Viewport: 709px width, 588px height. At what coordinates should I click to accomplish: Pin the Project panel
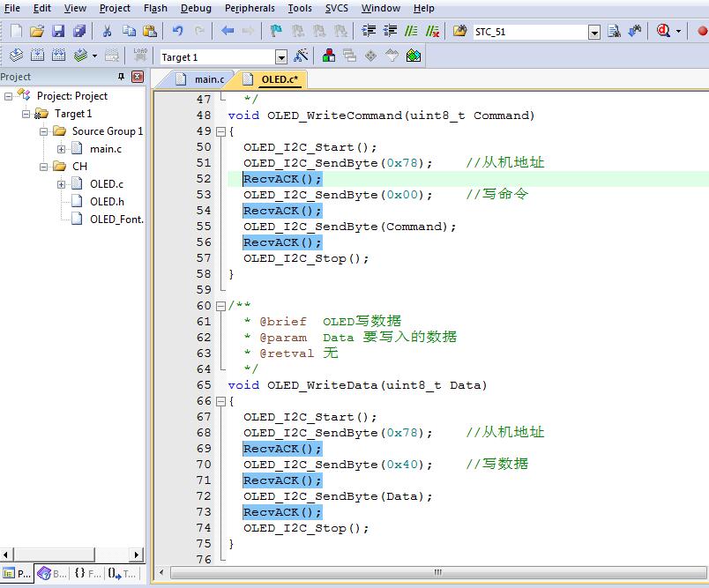tap(123, 77)
